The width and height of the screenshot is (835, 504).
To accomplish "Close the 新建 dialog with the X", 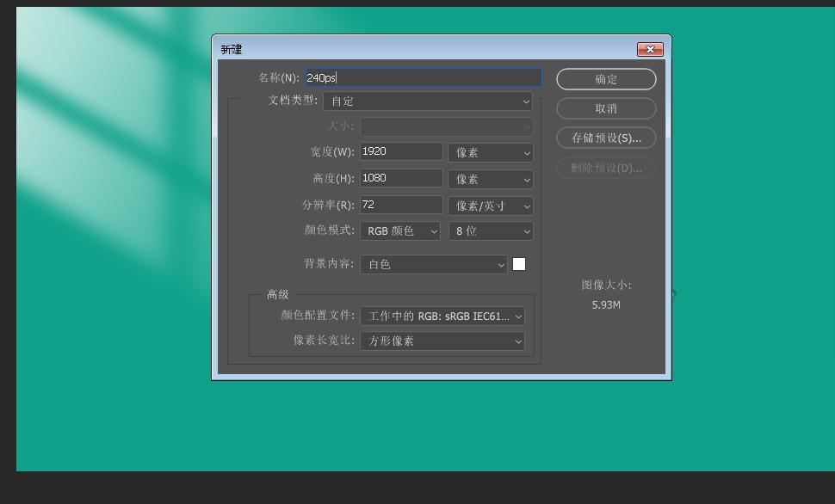I will (x=650, y=50).
